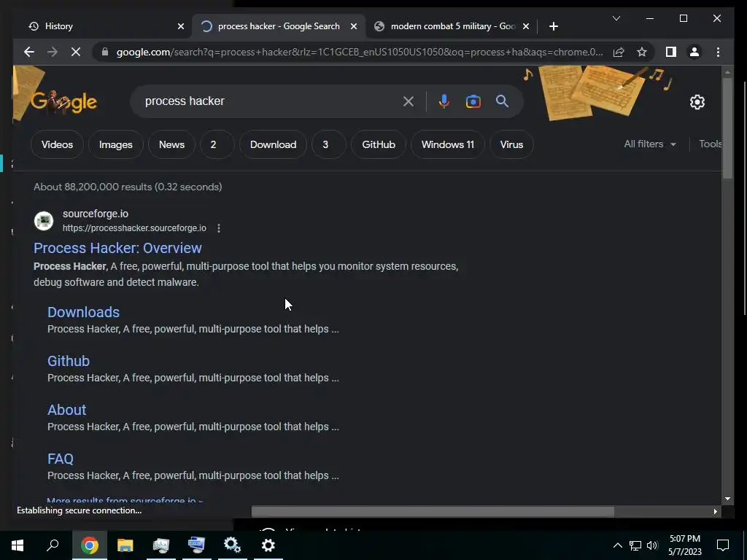Open Chrome's three-dot menu

click(x=718, y=52)
